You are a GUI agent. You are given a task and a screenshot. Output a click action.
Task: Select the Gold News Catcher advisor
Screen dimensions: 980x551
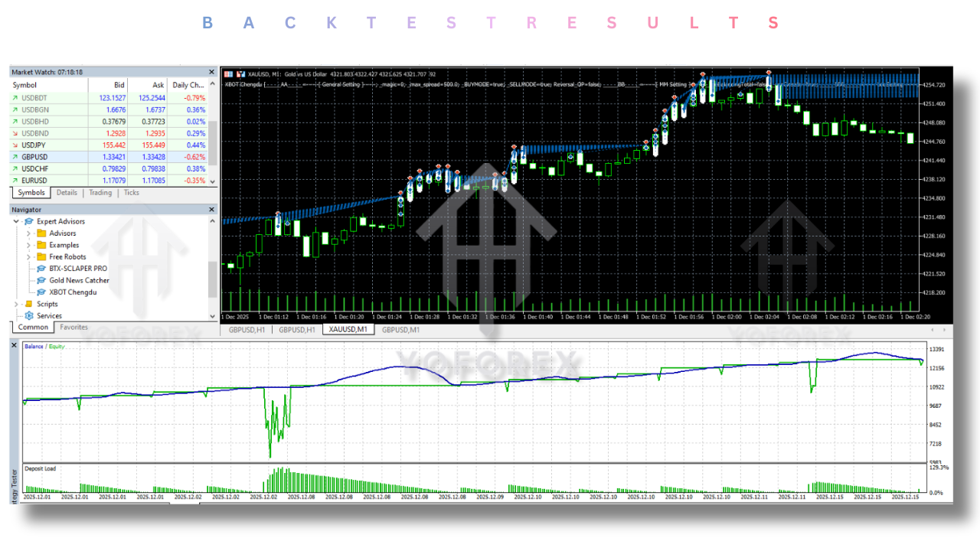tap(79, 280)
